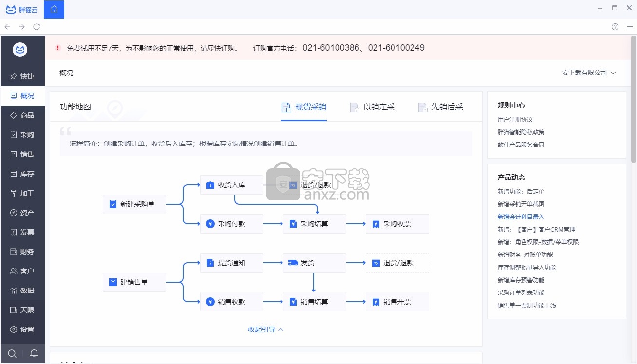
Task: Click red warning icon in trial banner
Action: tap(58, 48)
